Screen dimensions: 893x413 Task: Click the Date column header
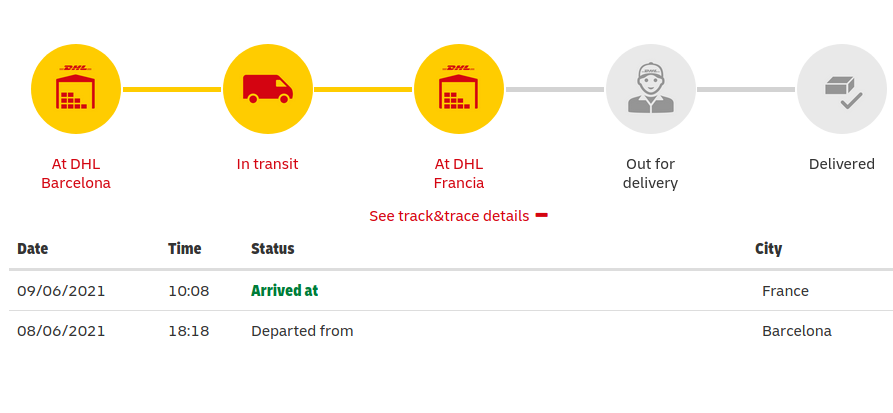point(32,249)
